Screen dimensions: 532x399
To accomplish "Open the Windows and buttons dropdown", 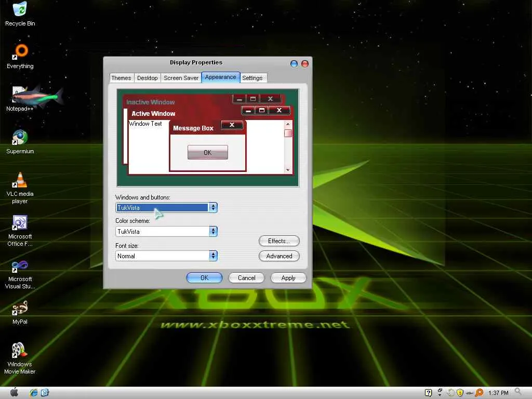I will (x=166, y=208).
